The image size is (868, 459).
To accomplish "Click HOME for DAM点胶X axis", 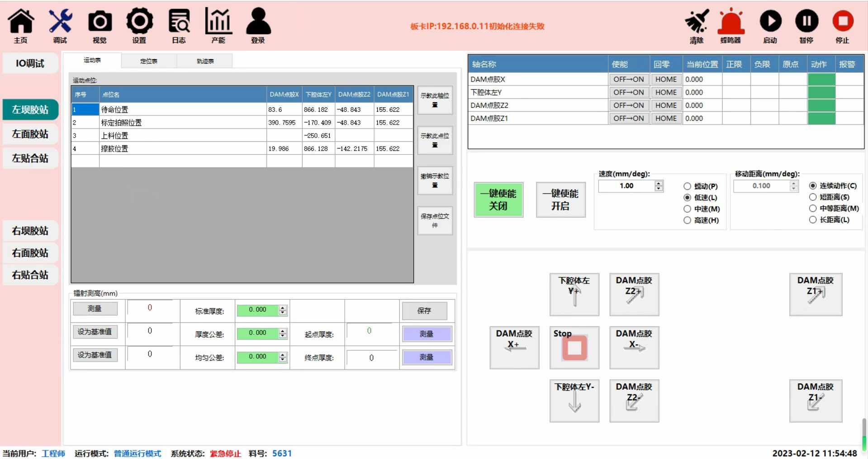I will pos(666,79).
